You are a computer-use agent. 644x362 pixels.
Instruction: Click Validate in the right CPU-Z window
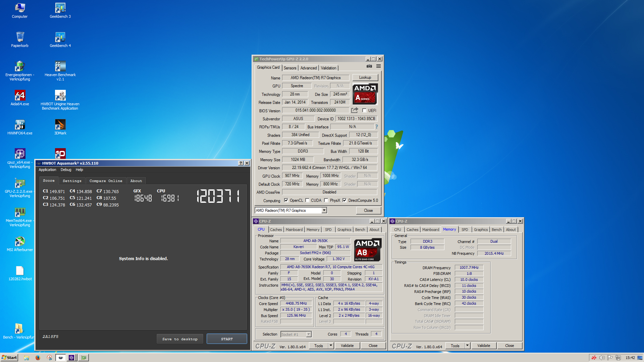(x=484, y=346)
